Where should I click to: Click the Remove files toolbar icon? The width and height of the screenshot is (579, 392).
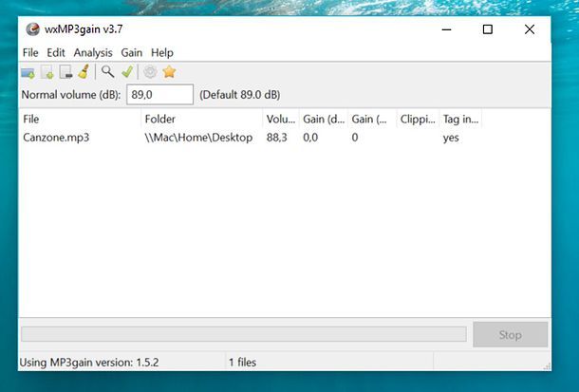(65, 72)
